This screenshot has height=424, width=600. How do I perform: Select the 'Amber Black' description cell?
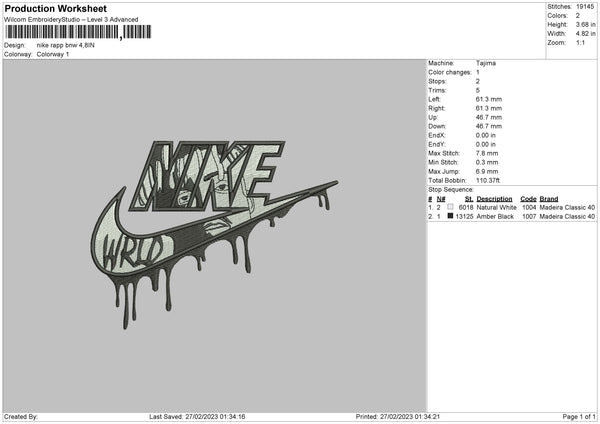click(x=495, y=217)
